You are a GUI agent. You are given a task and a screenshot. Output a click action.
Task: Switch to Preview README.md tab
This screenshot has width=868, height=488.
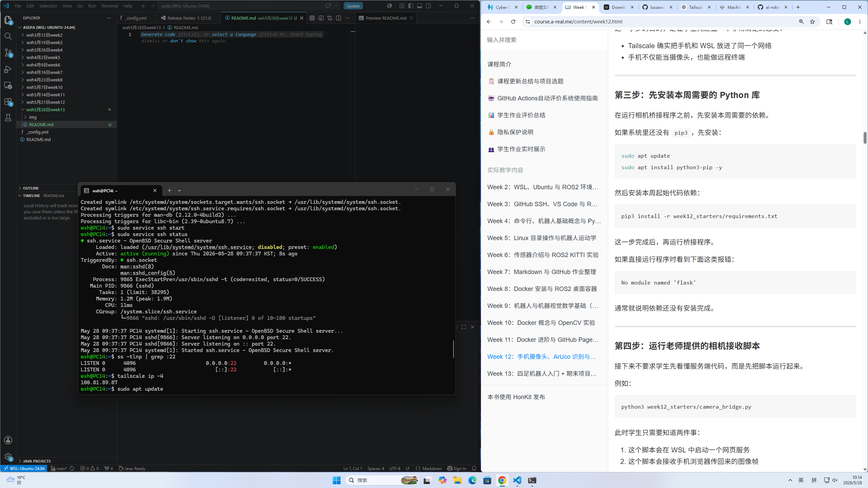click(x=386, y=18)
